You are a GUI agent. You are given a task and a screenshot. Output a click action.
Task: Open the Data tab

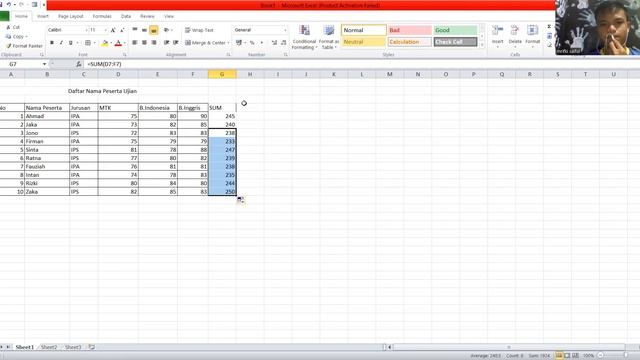(126, 16)
